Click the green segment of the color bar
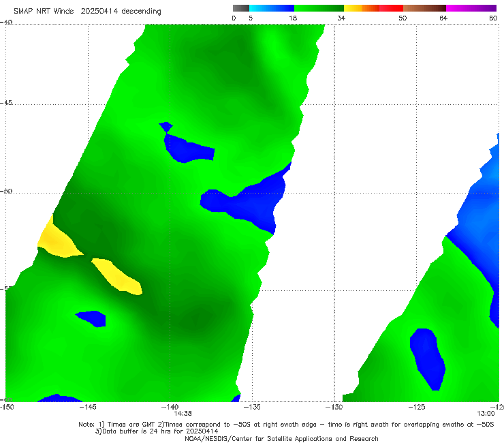Image resolution: width=504 pixels, height=443 pixels. coord(319,8)
